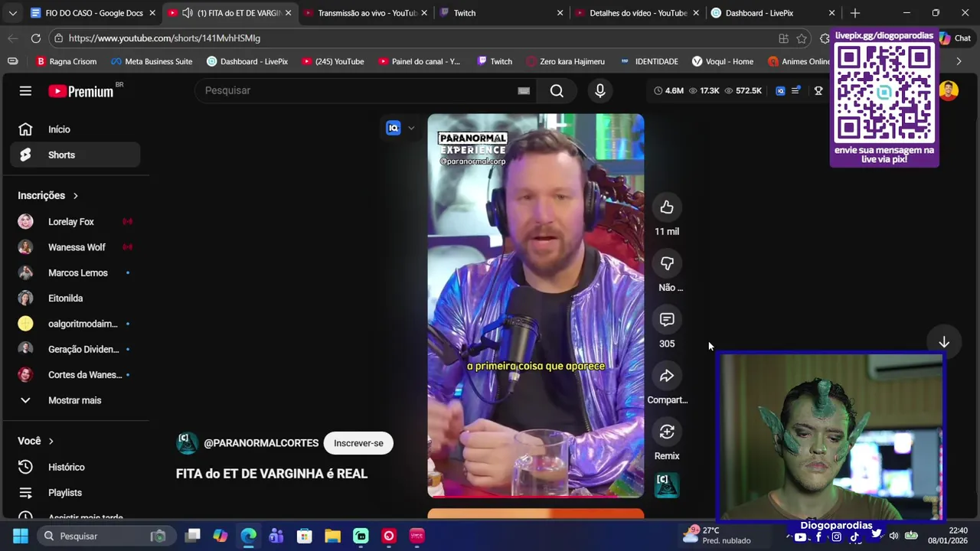Screen dimensions: 980x551
Task: Open File Explorer from taskbar
Action: point(332,536)
